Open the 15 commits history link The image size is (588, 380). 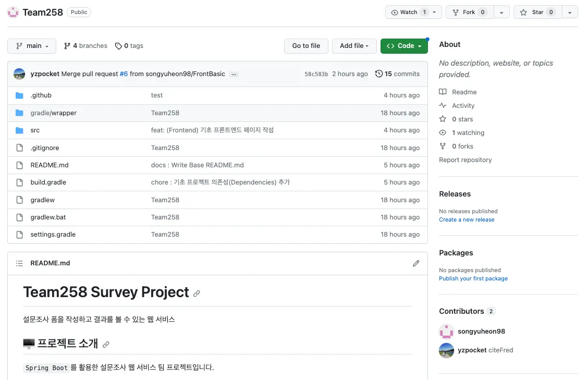click(398, 74)
